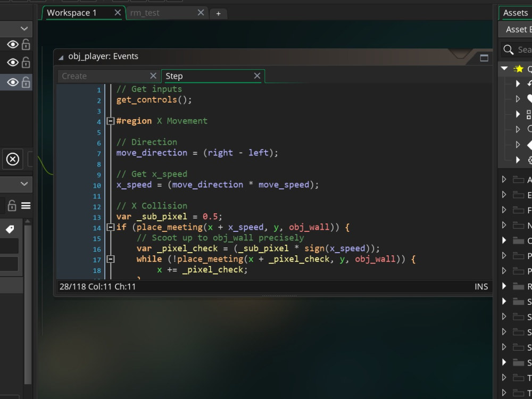The image size is (532, 399).
Task: Open the hamburger menu in left panel
Action: (26, 205)
